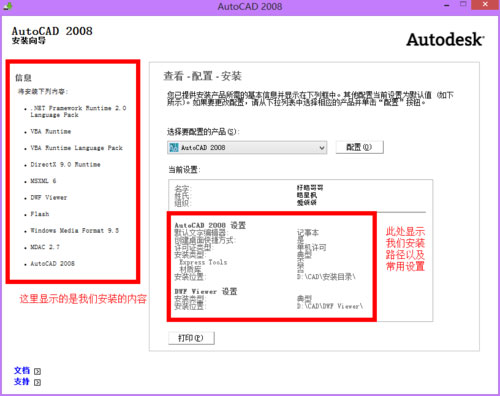Click the install path 'D:\CAD\安装目录\'

coord(326,276)
